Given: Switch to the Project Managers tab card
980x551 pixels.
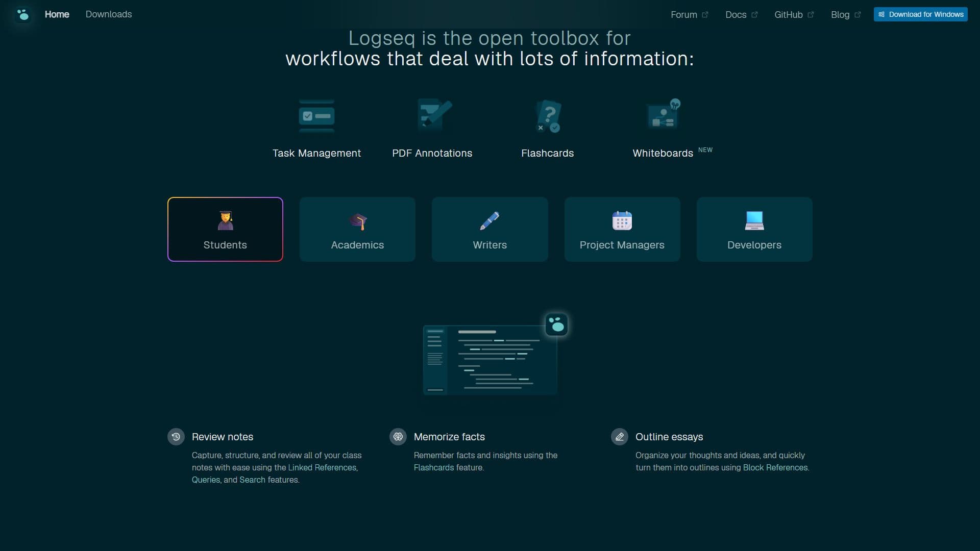Looking at the screenshot, I should tap(622, 229).
